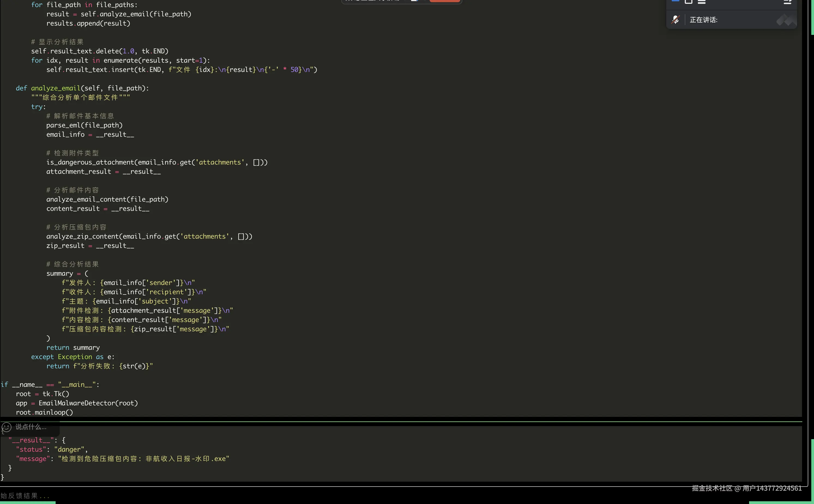Viewport: 814px width, 504px height.
Task: Click the muted microphone icon
Action: [x=675, y=20]
